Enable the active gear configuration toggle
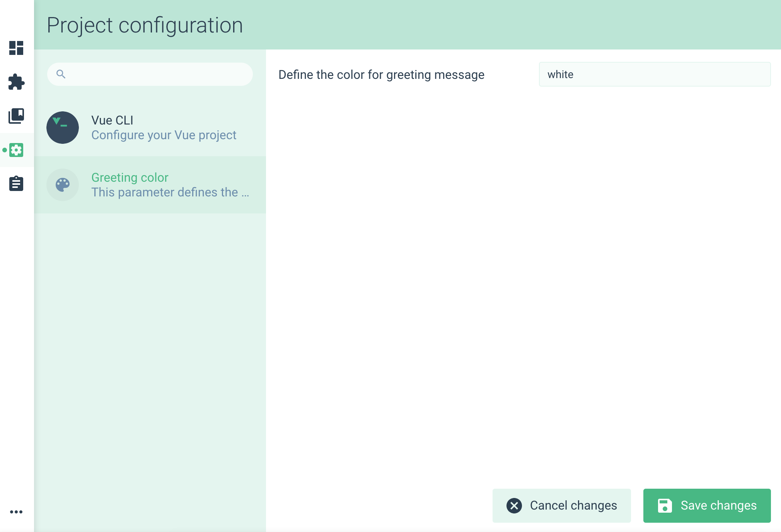The width and height of the screenshot is (781, 532). point(16,150)
